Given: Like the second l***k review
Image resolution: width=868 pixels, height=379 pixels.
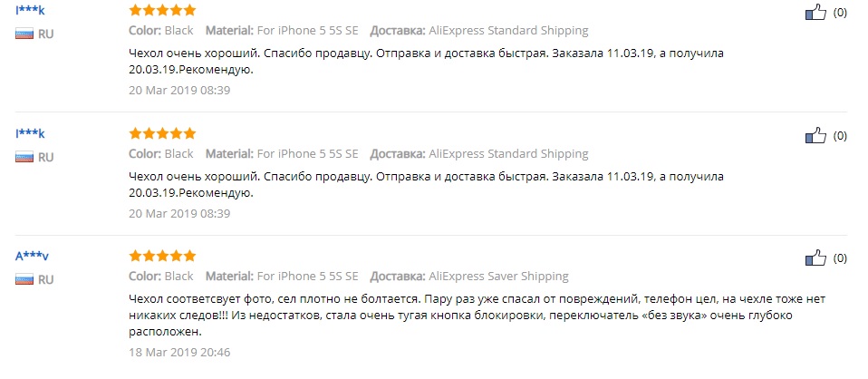Looking at the screenshot, I should [x=815, y=136].
